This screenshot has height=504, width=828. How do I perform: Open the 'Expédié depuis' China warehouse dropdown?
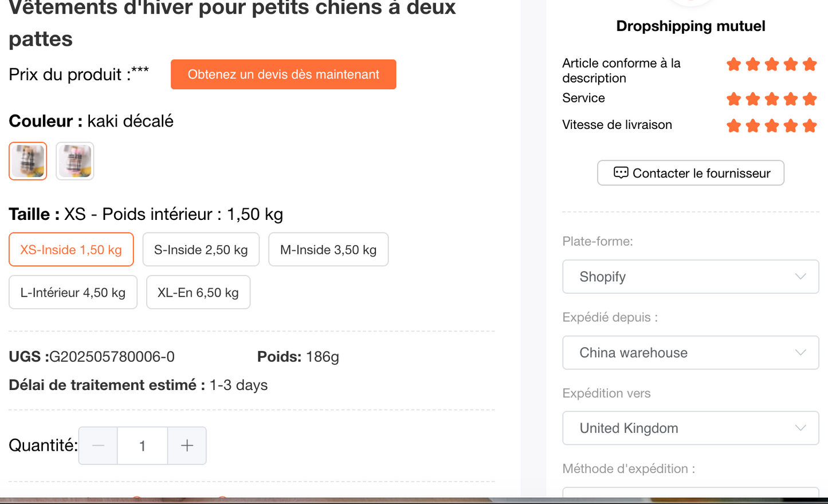[x=690, y=353]
